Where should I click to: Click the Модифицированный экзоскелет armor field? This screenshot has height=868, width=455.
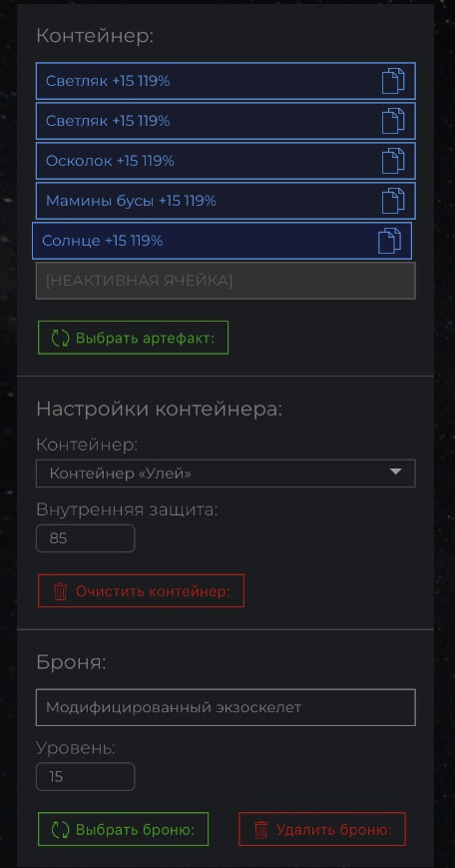coord(226,707)
